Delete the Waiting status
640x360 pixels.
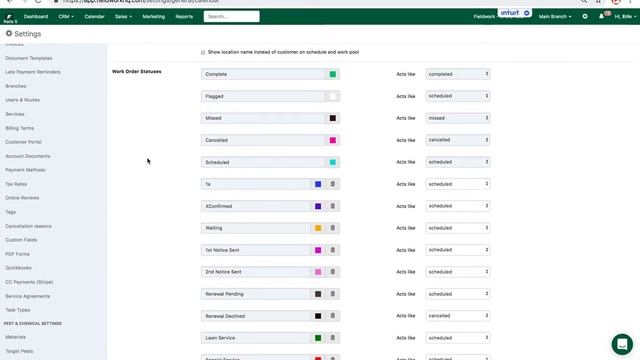333,228
